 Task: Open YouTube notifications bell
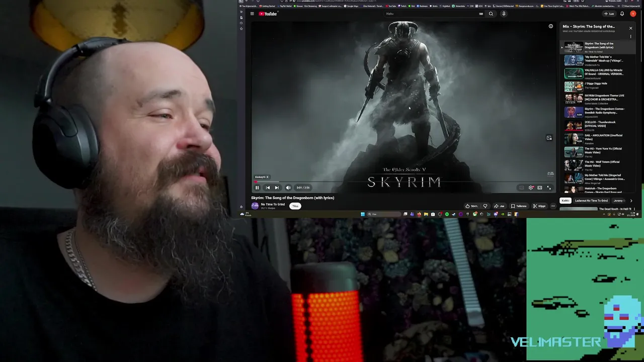pyautogui.click(x=622, y=14)
